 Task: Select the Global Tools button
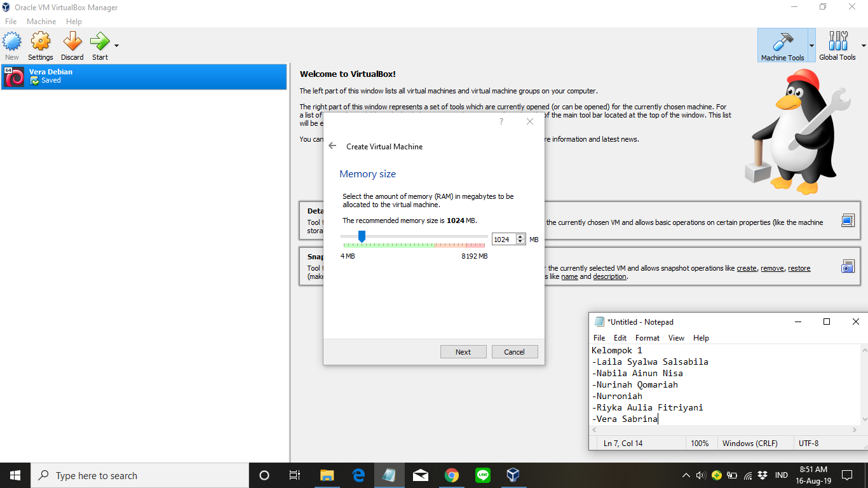(x=837, y=45)
